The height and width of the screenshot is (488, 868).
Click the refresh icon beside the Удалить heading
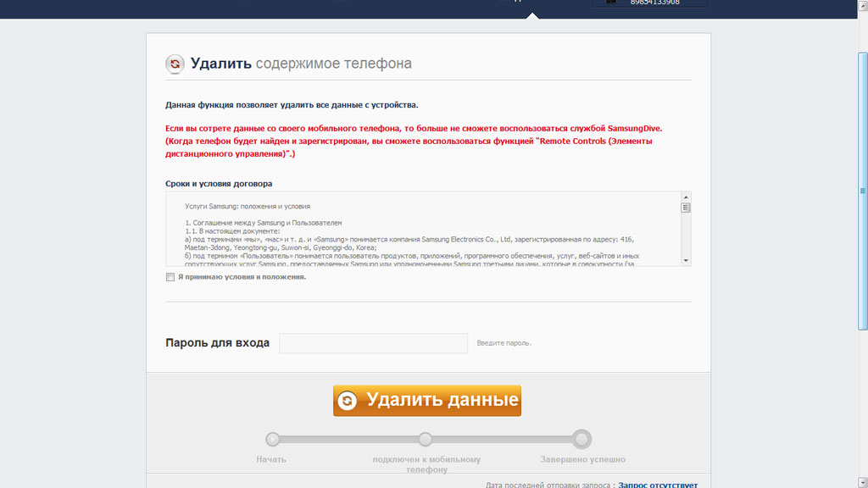coord(175,64)
